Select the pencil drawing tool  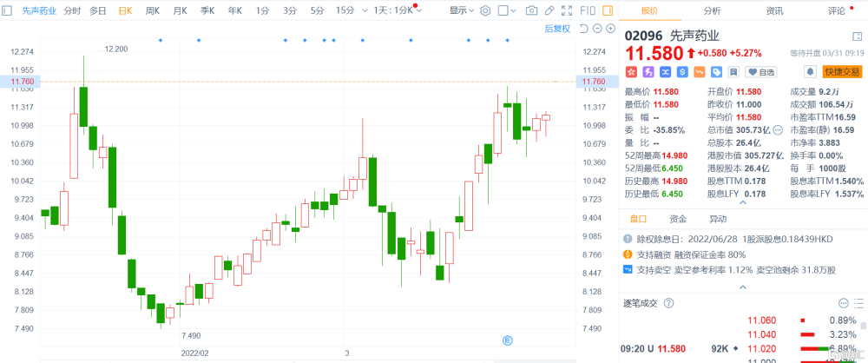point(549,10)
